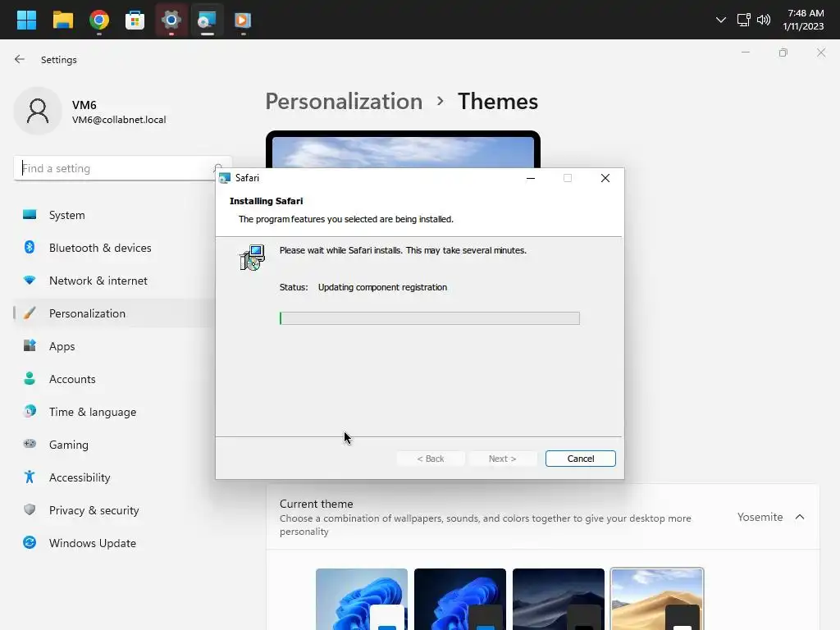
Task: Collapse the Current theme section
Action: (x=799, y=517)
